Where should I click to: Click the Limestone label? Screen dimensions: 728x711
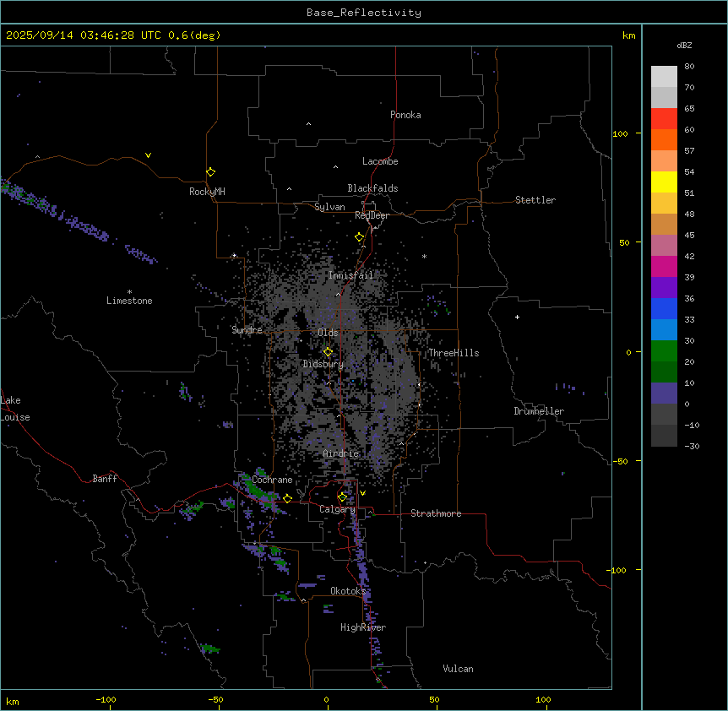coord(129,301)
